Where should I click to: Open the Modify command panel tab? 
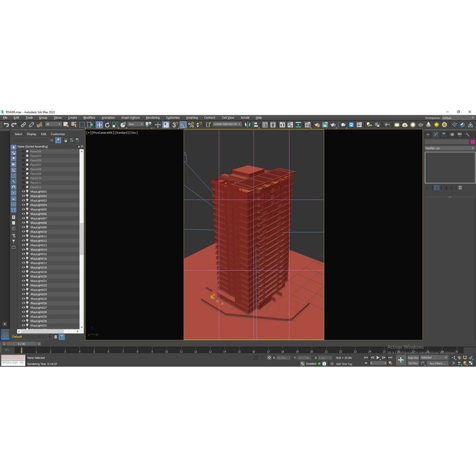point(436,134)
